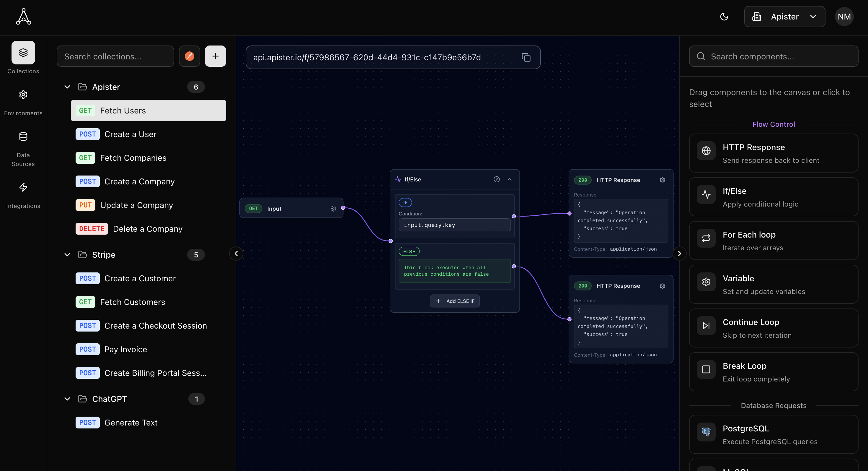Open settings of top HTTP Response node
868x471 pixels.
(662, 180)
